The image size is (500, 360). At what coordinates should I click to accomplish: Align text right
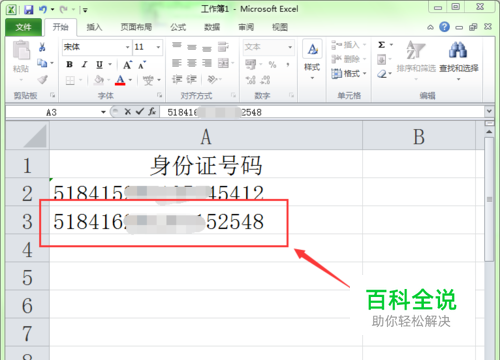[x=207, y=63]
